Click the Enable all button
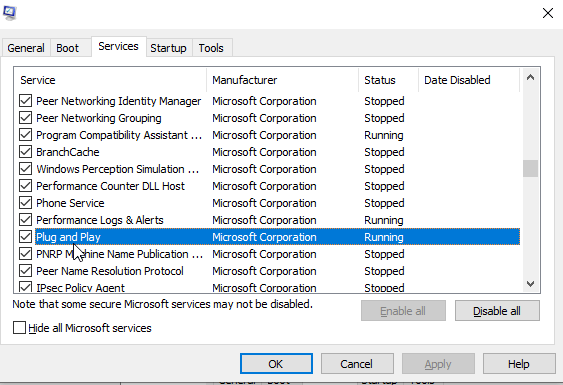 point(403,311)
